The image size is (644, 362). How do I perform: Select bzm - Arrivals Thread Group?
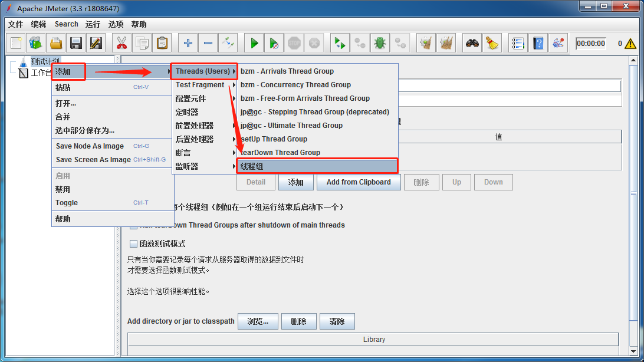(317, 71)
